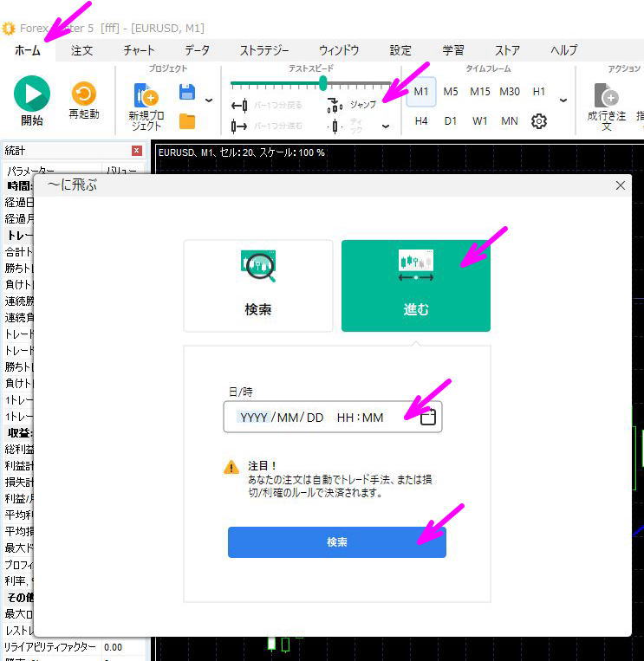The height and width of the screenshot is (661, 644).
Task: Open the Learning (学習) ribbon tab
Action: pos(453,50)
